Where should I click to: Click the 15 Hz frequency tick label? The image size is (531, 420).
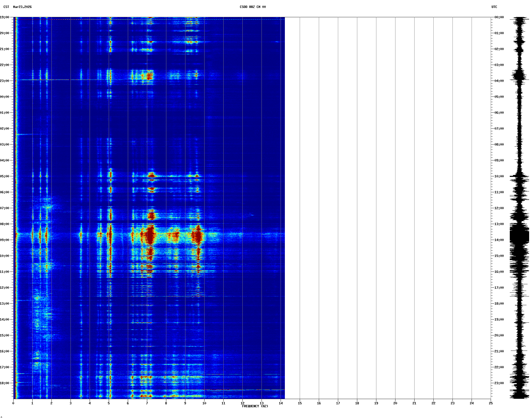300,403
